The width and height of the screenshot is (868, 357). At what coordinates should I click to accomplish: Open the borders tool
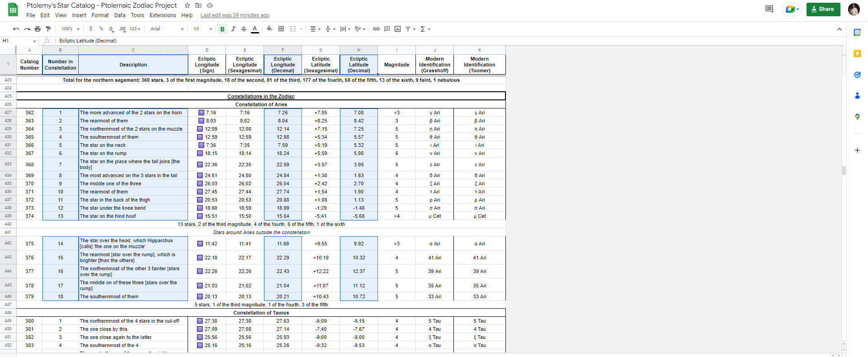click(x=281, y=29)
